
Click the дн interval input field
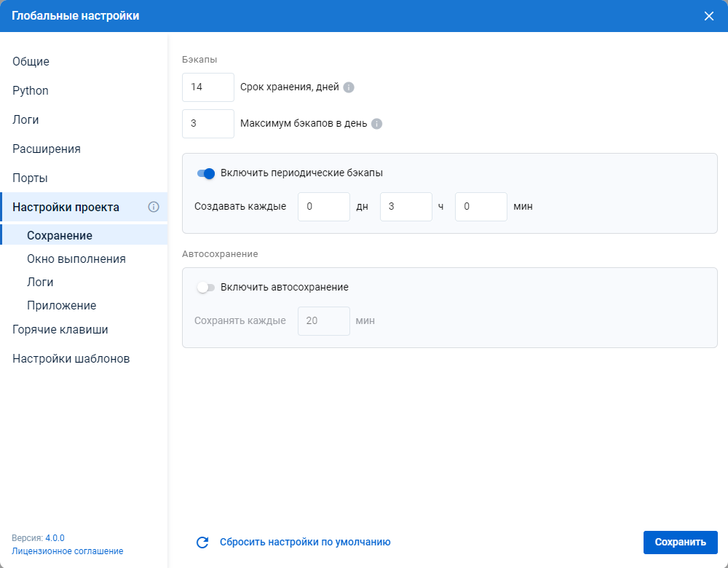[x=324, y=207]
